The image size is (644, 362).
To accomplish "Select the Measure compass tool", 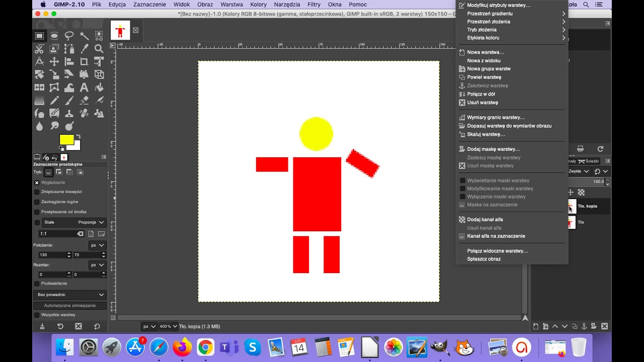I will pos(39,62).
